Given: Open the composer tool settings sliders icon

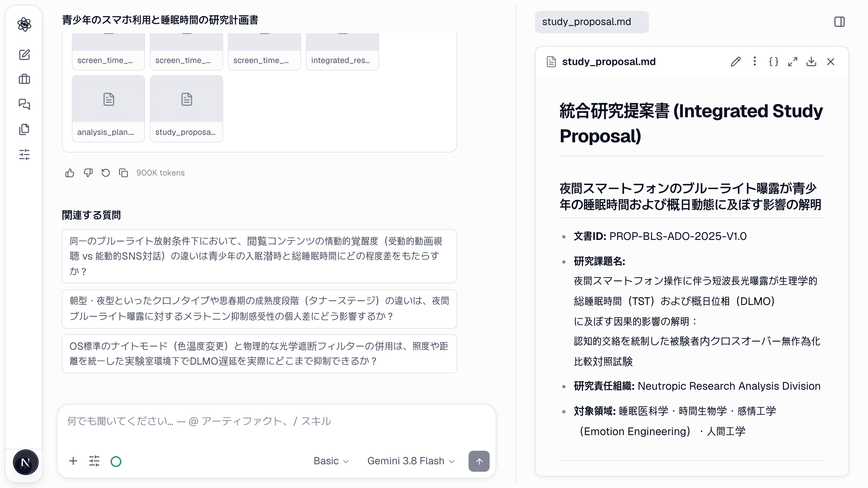Looking at the screenshot, I should pyautogui.click(x=94, y=461).
